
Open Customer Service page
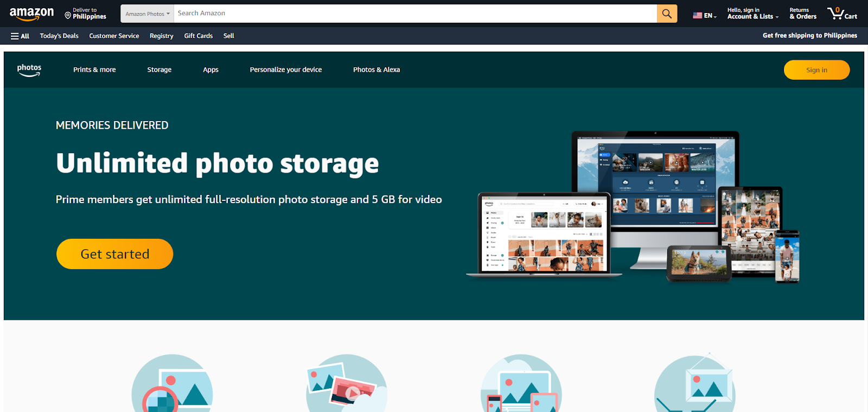114,36
